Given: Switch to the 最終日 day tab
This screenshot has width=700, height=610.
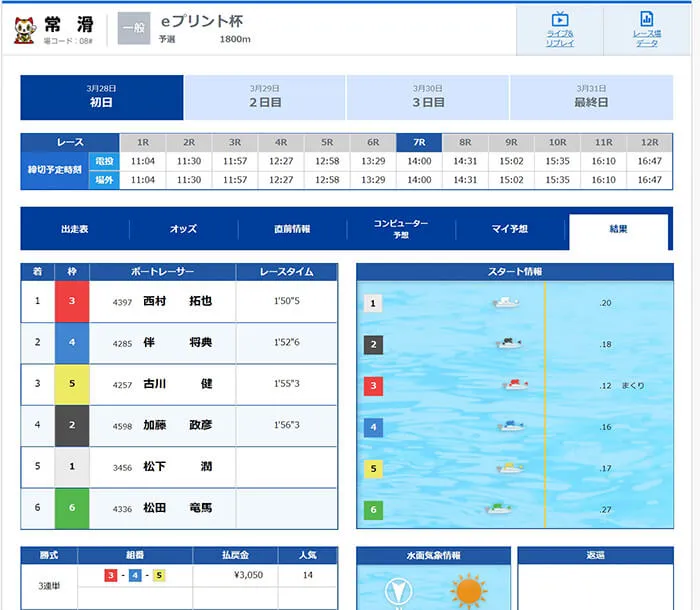Looking at the screenshot, I should tap(591, 97).
